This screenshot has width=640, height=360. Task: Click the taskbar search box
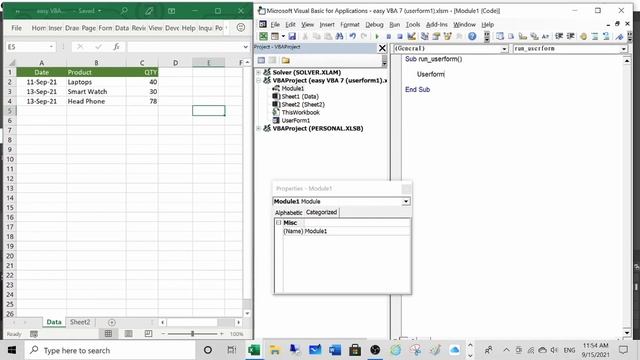tap(110, 350)
